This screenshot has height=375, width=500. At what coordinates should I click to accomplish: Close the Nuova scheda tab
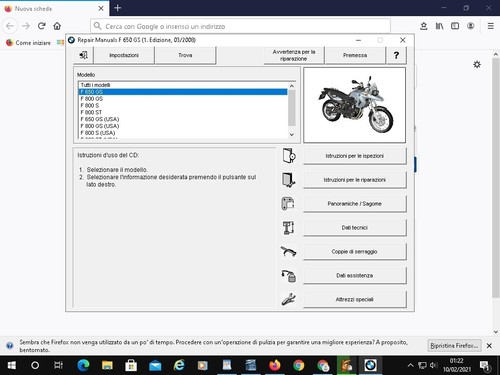click(101, 8)
